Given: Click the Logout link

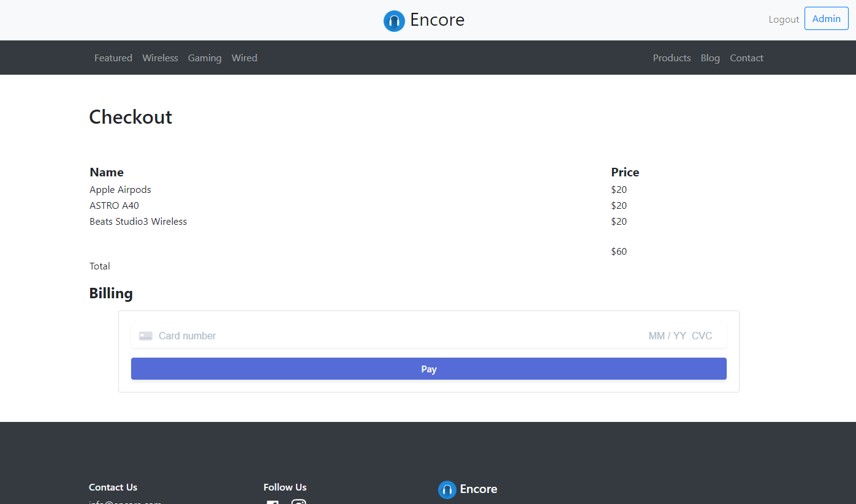Looking at the screenshot, I should click(x=784, y=20).
